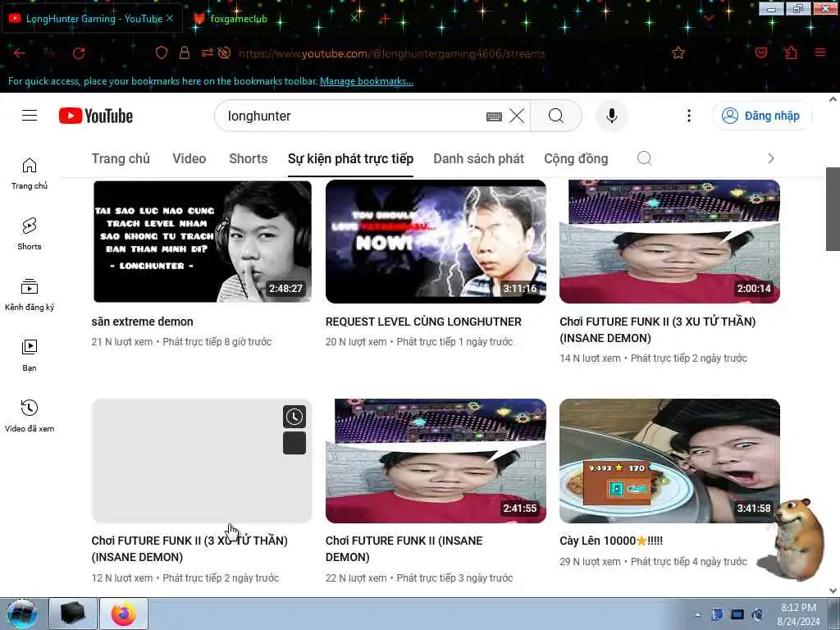840x630 pixels.
Task: Click add-to-queue icon below the clock on thumbnail
Action: click(294, 443)
